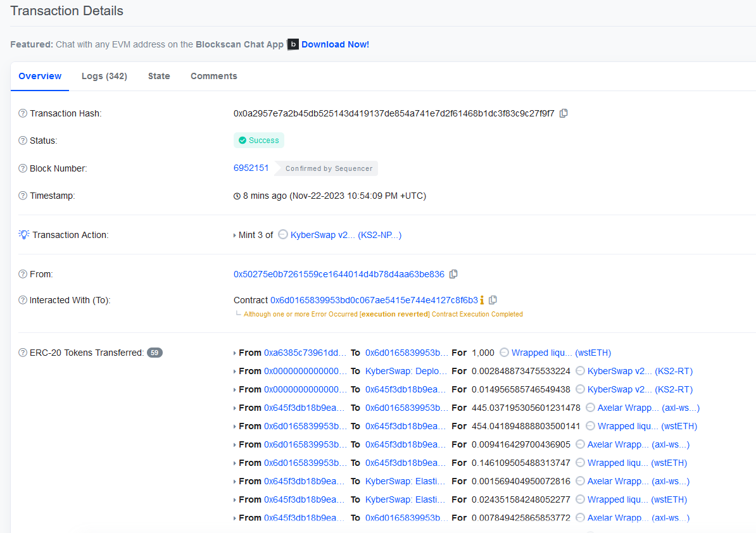
Task: Click the token icon in the 0.009416429700436905 row
Action: coord(580,444)
